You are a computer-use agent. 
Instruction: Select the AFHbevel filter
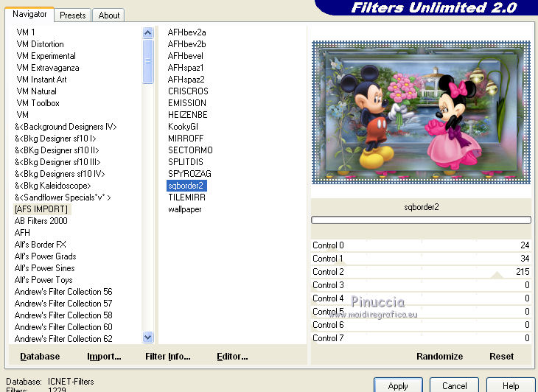[186, 56]
